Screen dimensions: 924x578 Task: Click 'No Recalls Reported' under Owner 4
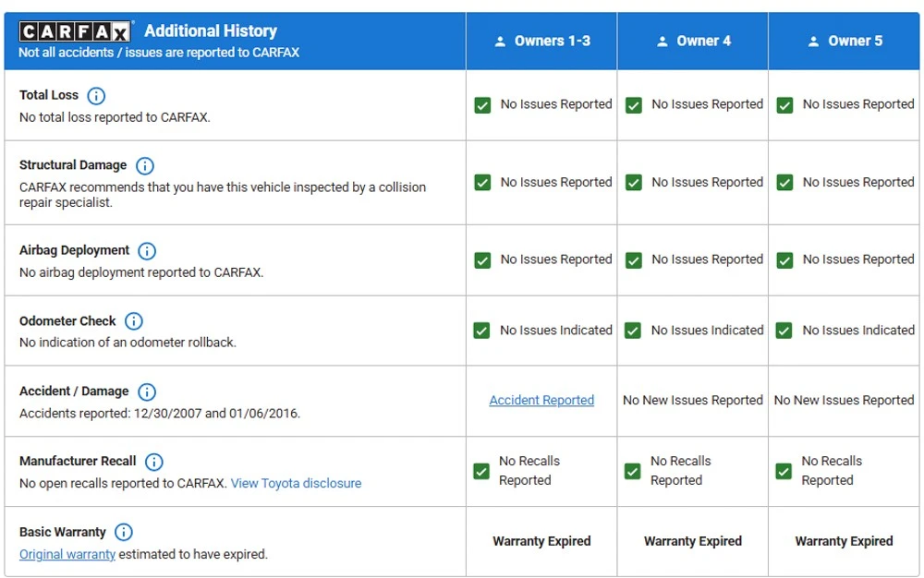[681, 471]
